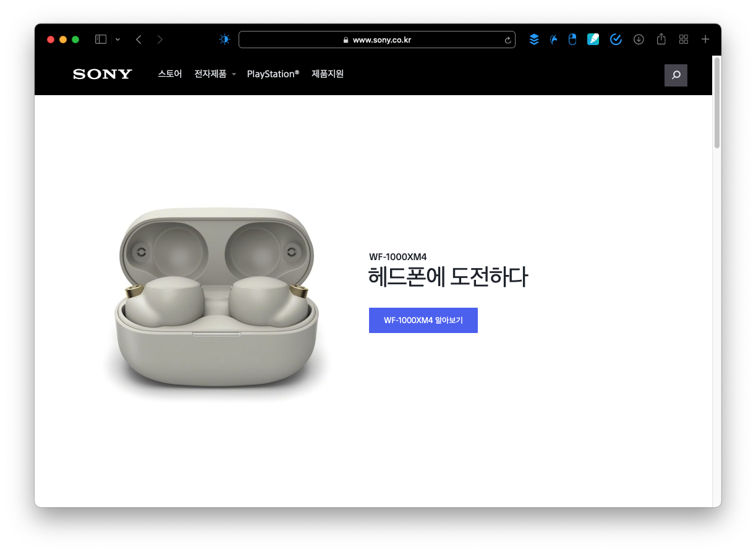Click the mouse-shaped extension icon
Screen dimensions: 756x553
point(572,40)
